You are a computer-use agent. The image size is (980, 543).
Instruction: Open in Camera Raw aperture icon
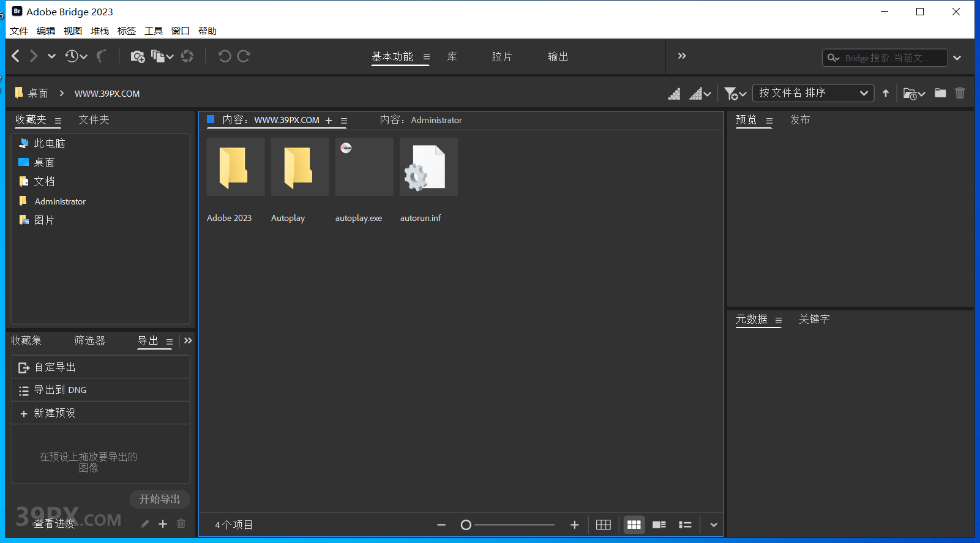187,56
